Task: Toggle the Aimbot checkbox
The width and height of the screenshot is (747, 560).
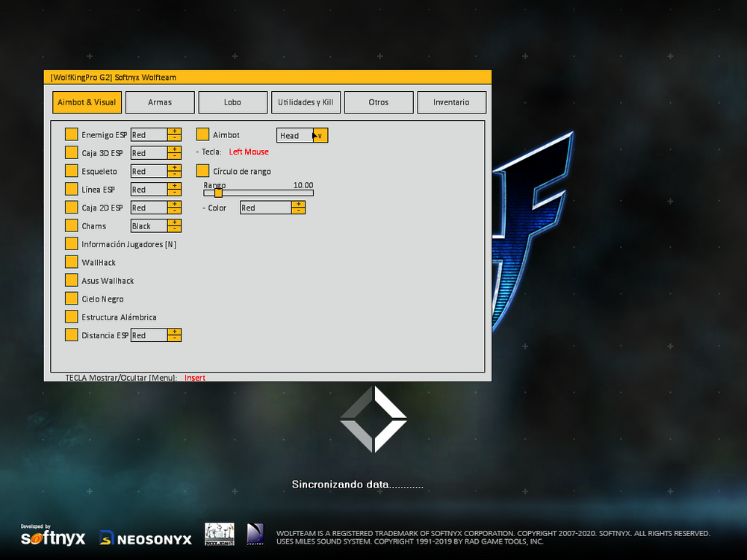Action: coord(202,135)
